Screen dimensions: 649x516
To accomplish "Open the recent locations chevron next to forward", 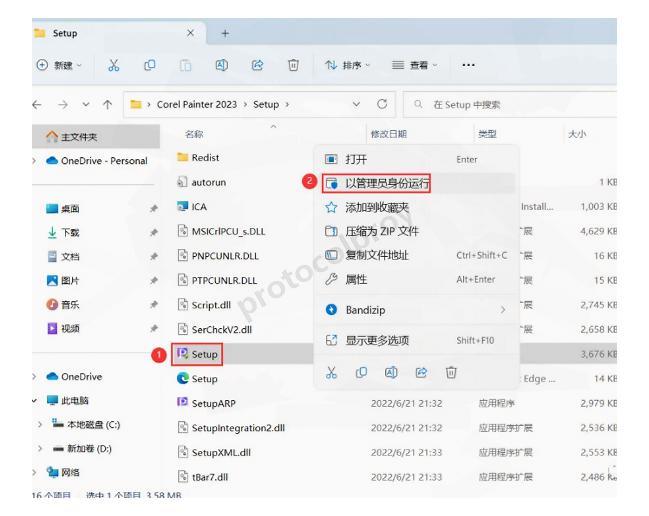I will [x=86, y=105].
